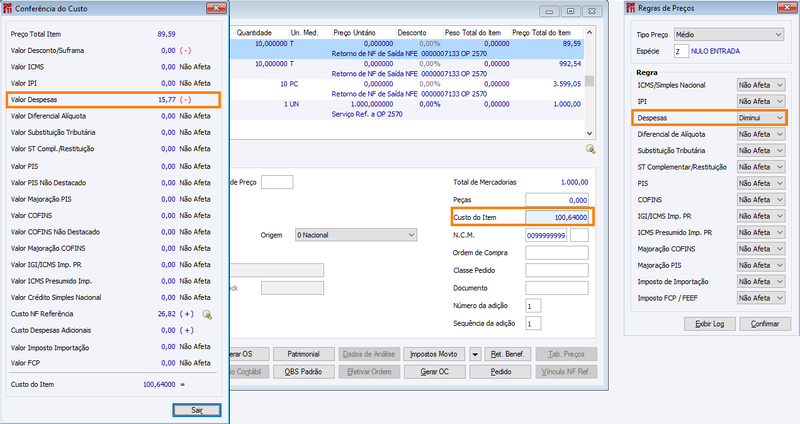Click the Classe Pedido field
This screenshot has height=424, width=800.
click(x=557, y=270)
